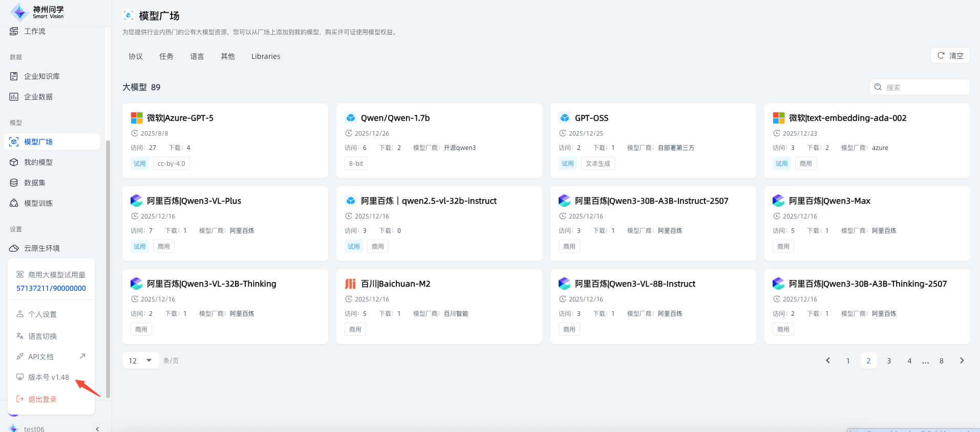Open 百川|Baichuan-M2 model card
This screenshot has height=432, width=980.
point(439,307)
